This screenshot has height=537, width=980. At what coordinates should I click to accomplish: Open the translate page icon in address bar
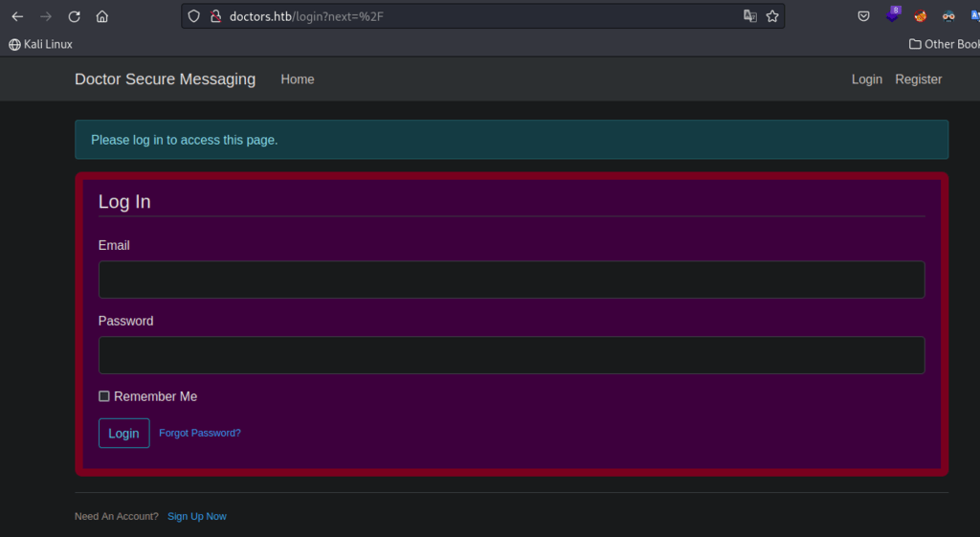coord(750,16)
